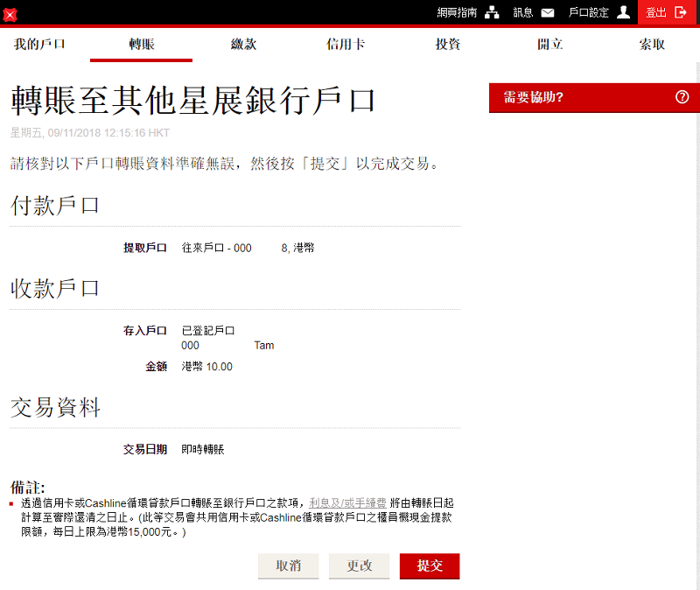Click the logout arrow icon
Viewport: 700px width, 590px height.
(681, 12)
